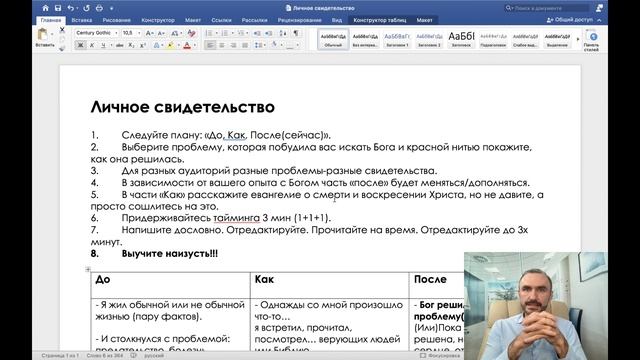Open the highlight color dropdown arrow
The width and height of the screenshot is (640, 360).
pos(178,45)
